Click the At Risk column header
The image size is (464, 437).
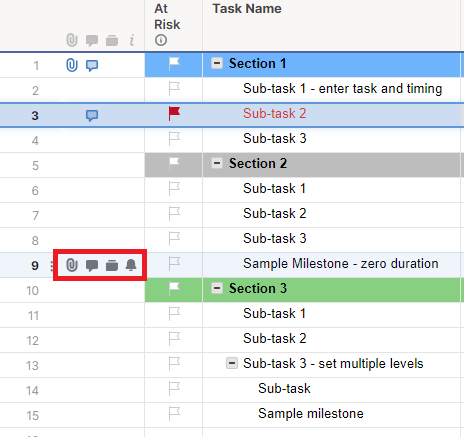(167, 17)
